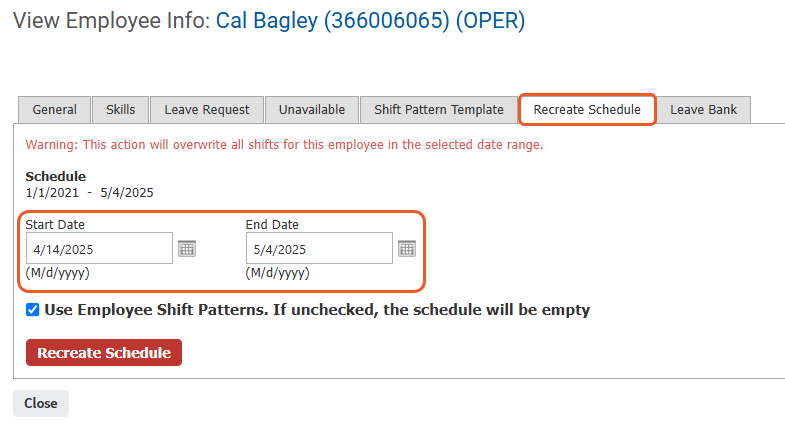Switch to the General tab
Screen dimensions: 785x431
point(55,110)
